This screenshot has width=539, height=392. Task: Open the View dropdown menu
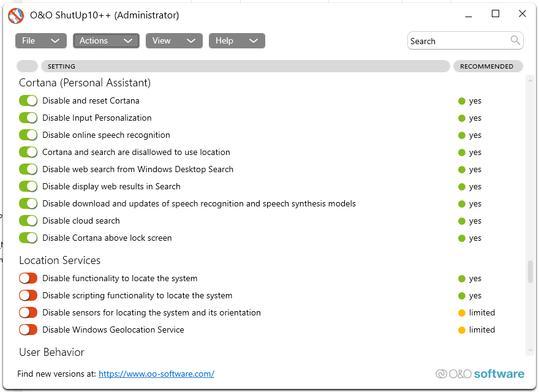point(173,41)
